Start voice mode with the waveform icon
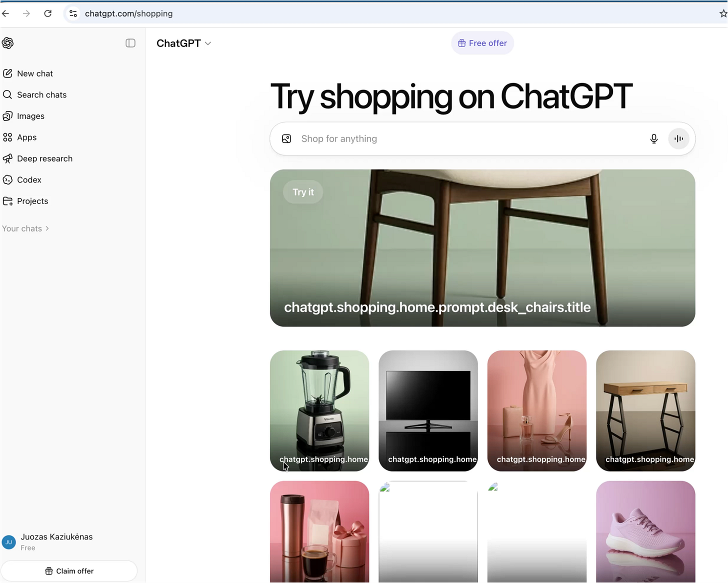728x583 pixels. (x=678, y=138)
